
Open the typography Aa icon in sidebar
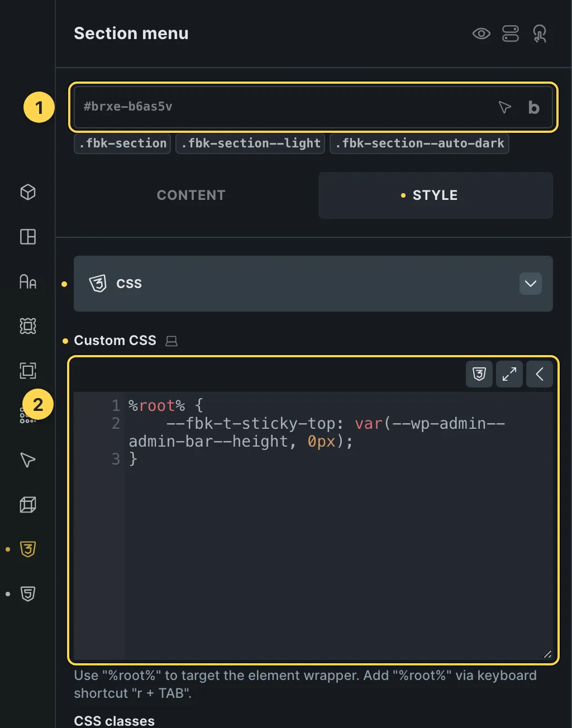pos(28,281)
